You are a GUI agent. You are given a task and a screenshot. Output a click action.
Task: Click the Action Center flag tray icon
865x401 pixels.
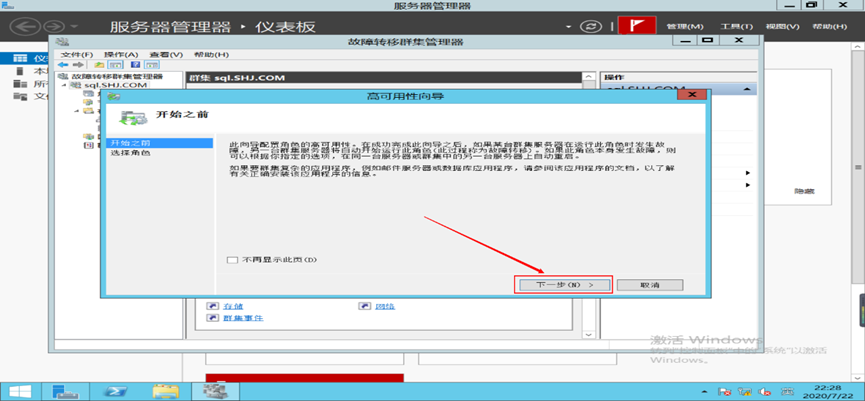(x=726, y=392)
